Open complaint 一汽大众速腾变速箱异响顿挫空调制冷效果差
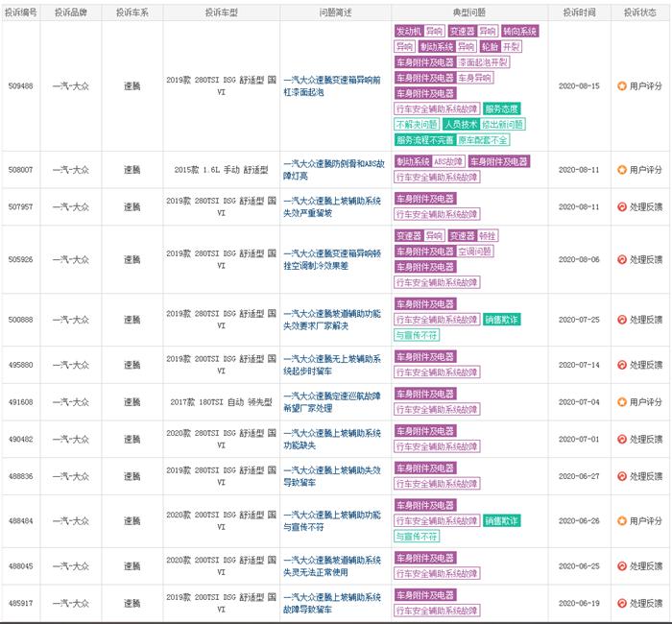The width and height of the screenshot is (672, 624). pos(332,260)
